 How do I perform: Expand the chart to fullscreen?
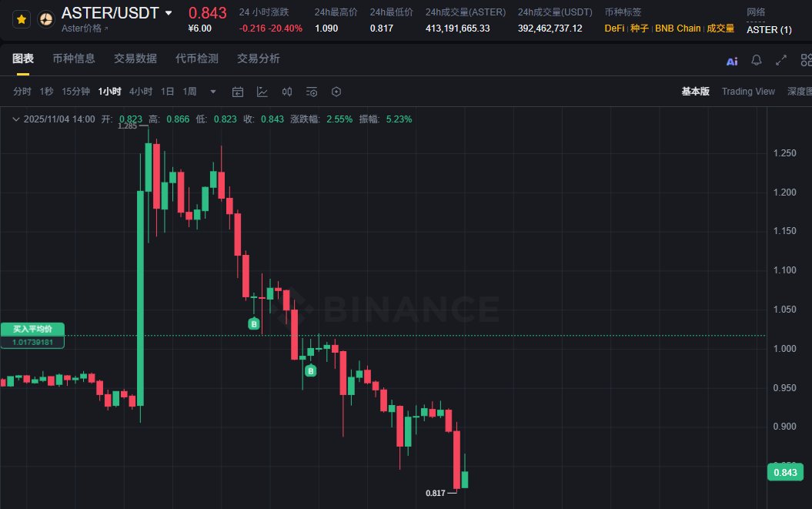click(781, 61)
